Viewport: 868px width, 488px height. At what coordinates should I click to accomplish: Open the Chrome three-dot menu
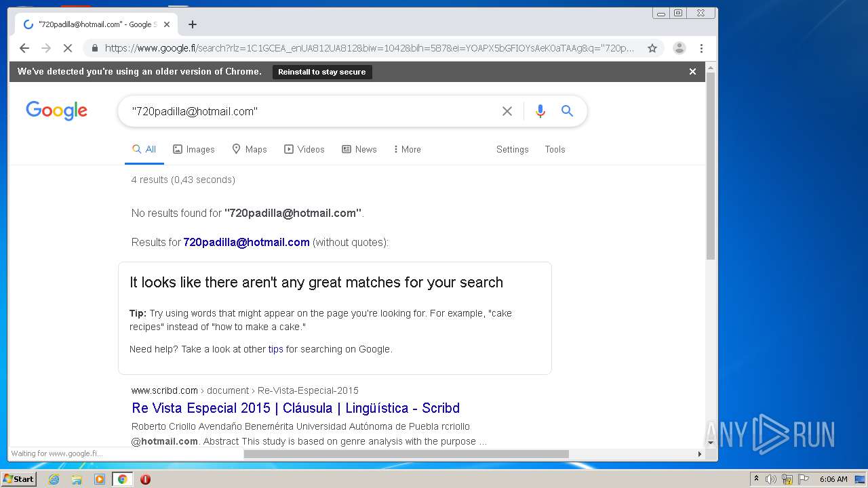[x=701, y=48]
